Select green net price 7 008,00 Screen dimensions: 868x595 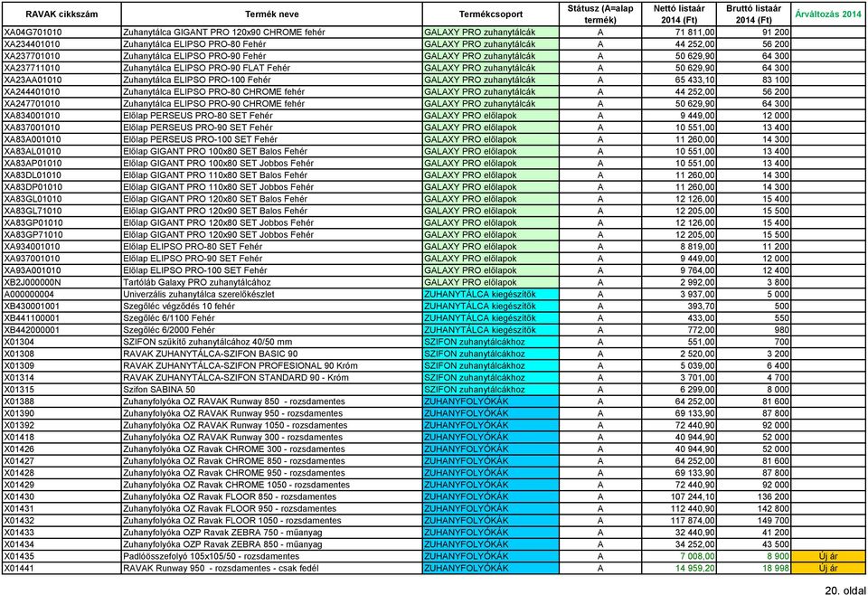point(679,556)
